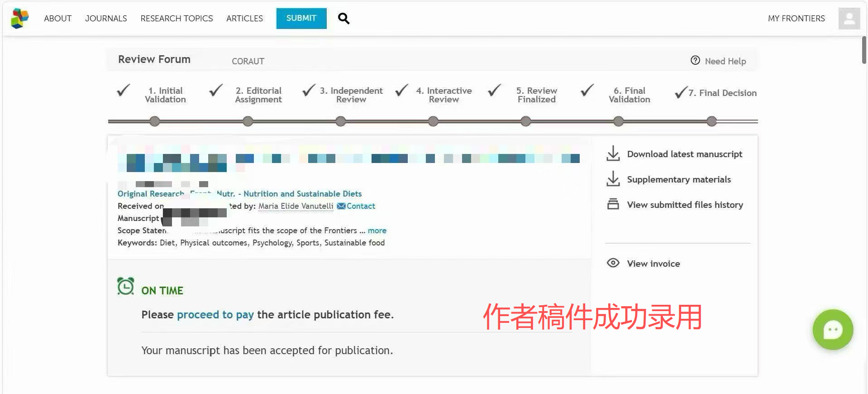Click the ON TIME status text

pos(162,291)
